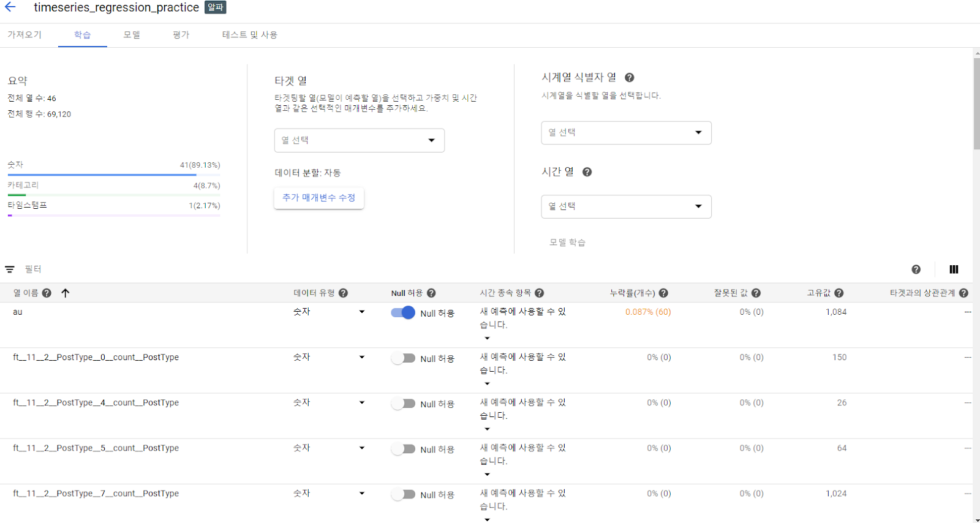
Task: Open the 테스트 및 사용 tab
Action: [250, 35]
